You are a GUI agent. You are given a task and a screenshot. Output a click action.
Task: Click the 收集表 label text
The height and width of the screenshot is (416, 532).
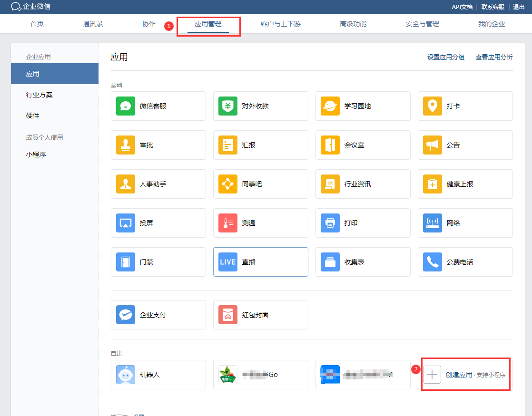(354, 262)
